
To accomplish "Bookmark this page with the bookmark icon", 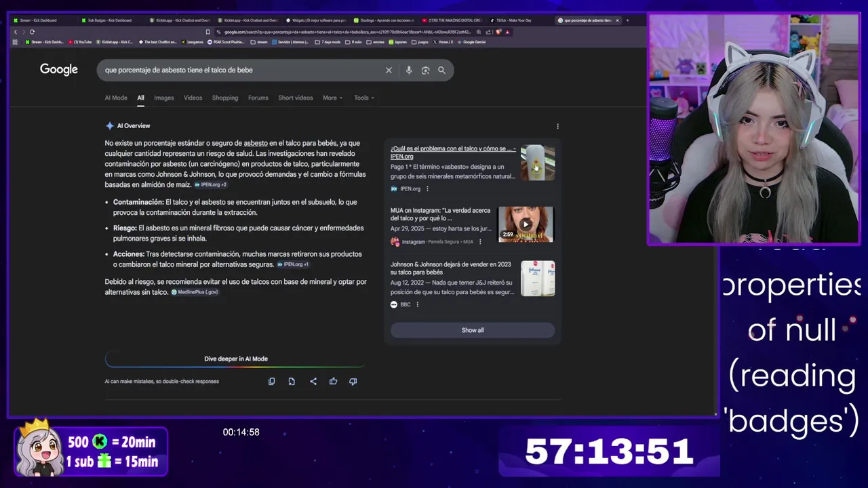I will tap(208, 32).
